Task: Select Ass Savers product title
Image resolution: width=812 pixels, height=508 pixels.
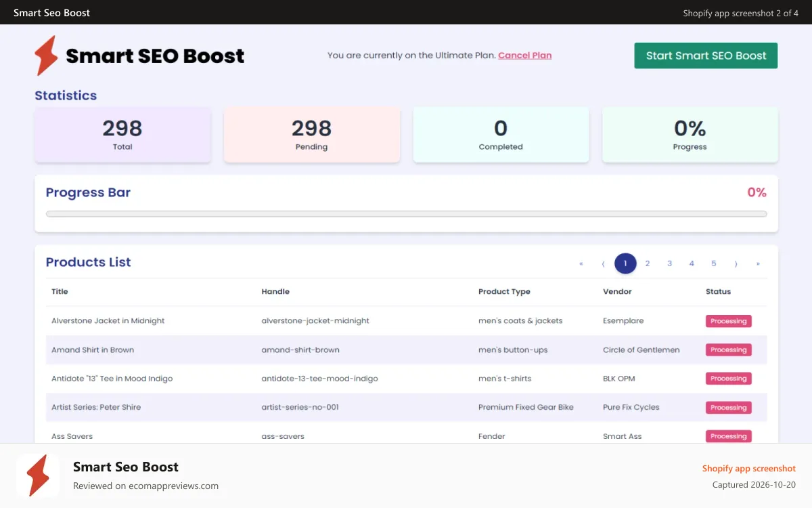Action: point(72,436)
